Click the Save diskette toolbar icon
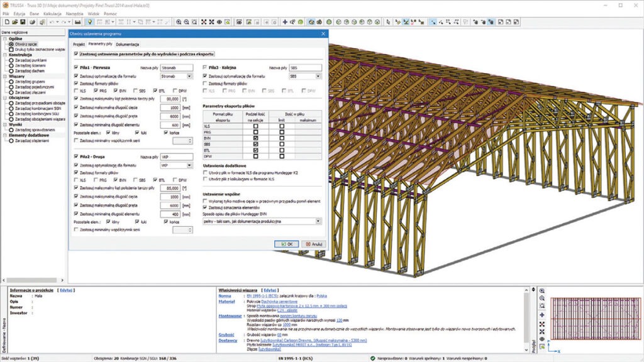Viewport: 644px width, 362px height. point(23,22)
